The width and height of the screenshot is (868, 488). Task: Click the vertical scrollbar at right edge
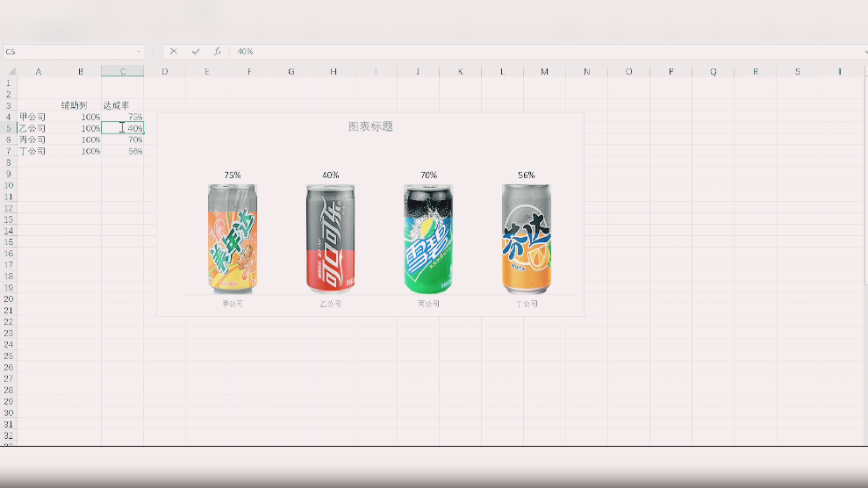click(x=865, y=180)
